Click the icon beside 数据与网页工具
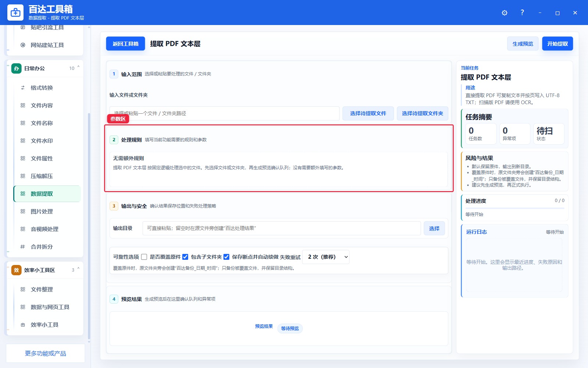This screenshot has width=588, height=368. [x=23, y=307]
